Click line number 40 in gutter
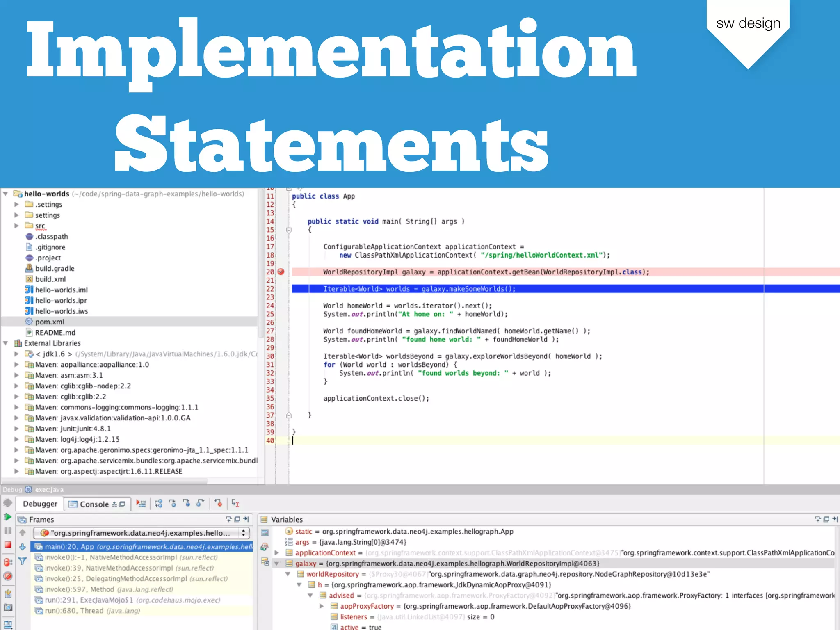The height and width of the screenshot is (630, 840). (x=270, y=440)
